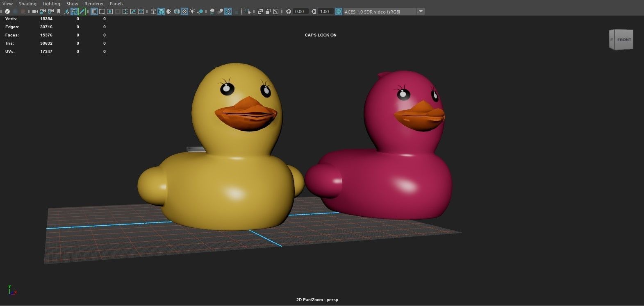Toggle the Shadows icon
The width and height of the screenshot is (644, 306).
click(200, 11)
